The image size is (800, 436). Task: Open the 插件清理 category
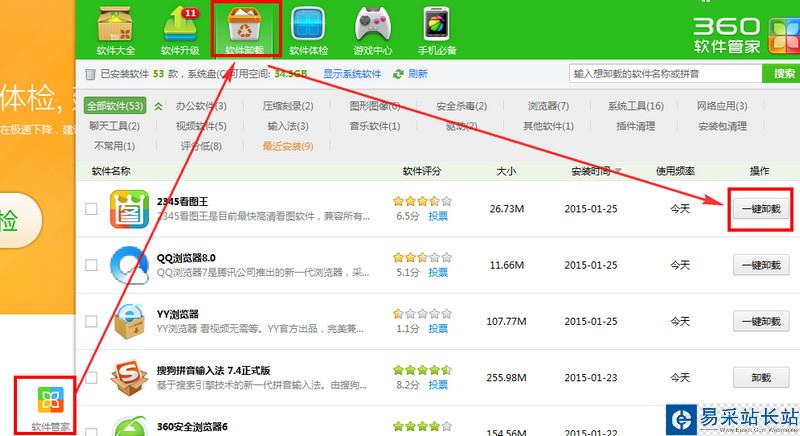pyautogui.click(x=635, y=126)
